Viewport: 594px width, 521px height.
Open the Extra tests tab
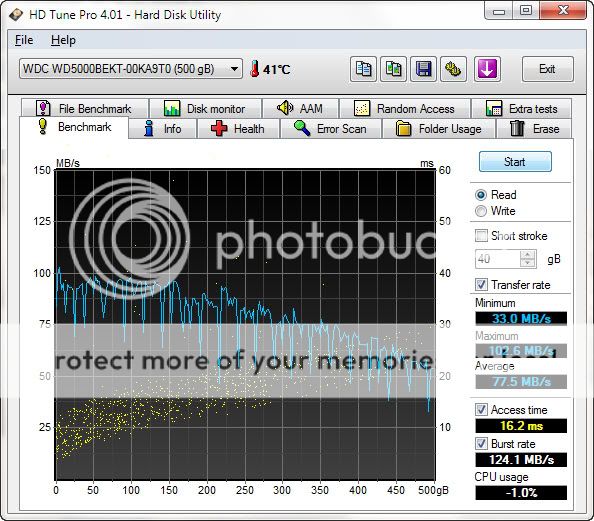[522, 109]
